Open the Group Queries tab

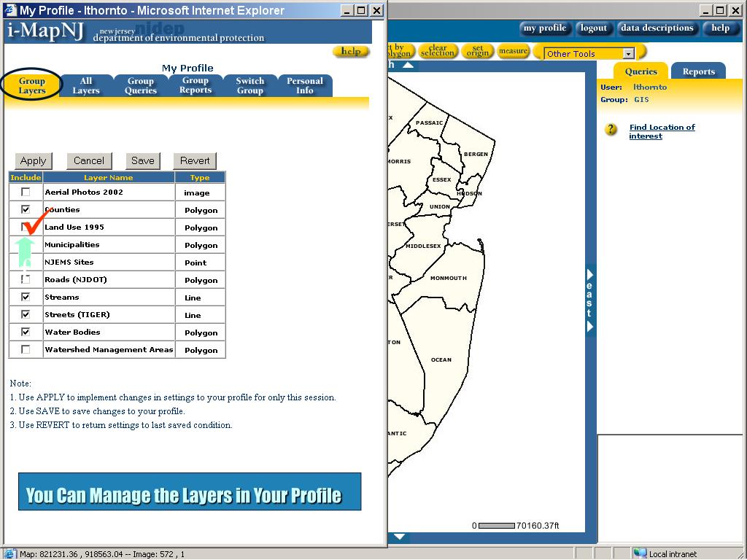tap(141, 86)
